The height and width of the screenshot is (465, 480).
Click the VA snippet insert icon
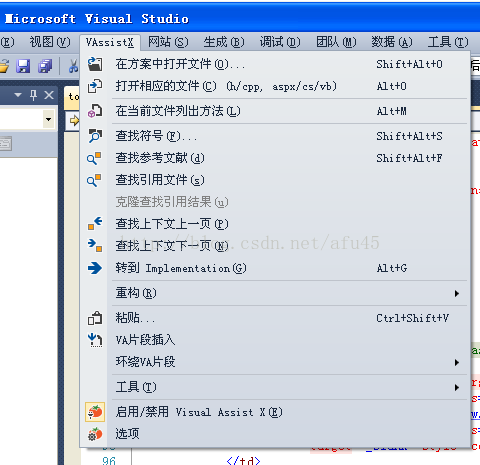click(x=95, y=340)
